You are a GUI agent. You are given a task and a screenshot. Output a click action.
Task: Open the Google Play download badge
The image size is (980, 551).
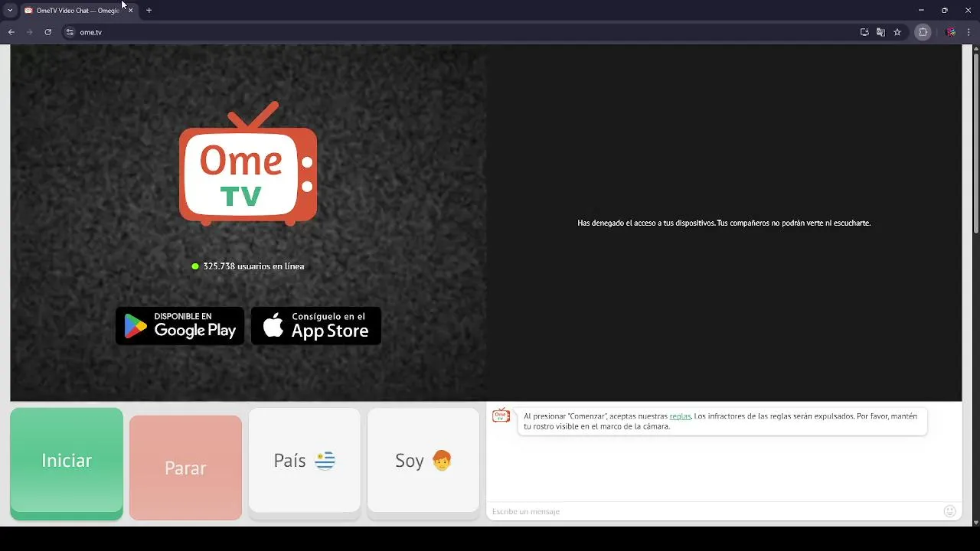(x=180, y=326)
